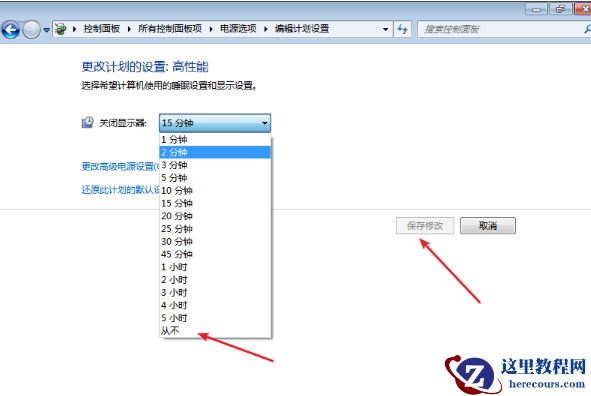Go back with the blue back arrow
The image size is (591, 396).
[11, 29]
